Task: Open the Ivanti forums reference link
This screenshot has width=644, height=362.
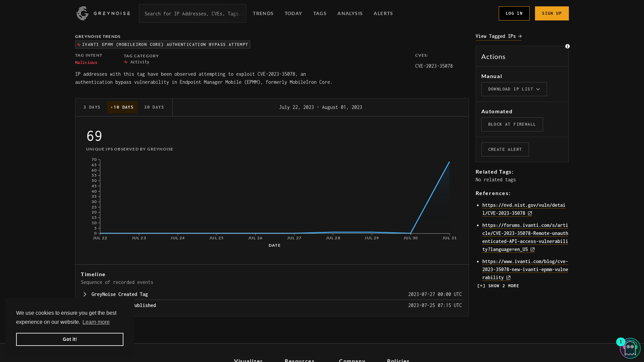Action: click(x=525, y=237)
